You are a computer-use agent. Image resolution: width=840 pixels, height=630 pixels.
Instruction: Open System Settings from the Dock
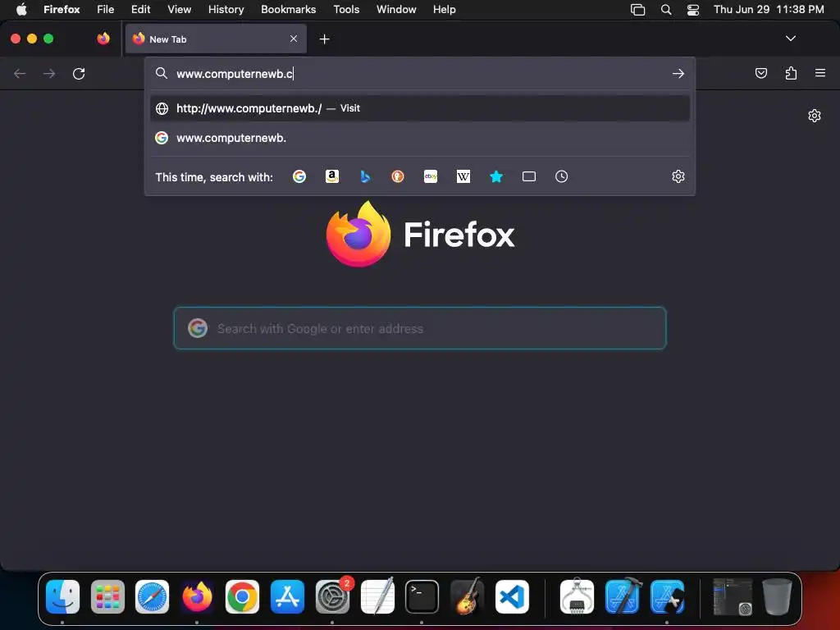pos(332,596)
